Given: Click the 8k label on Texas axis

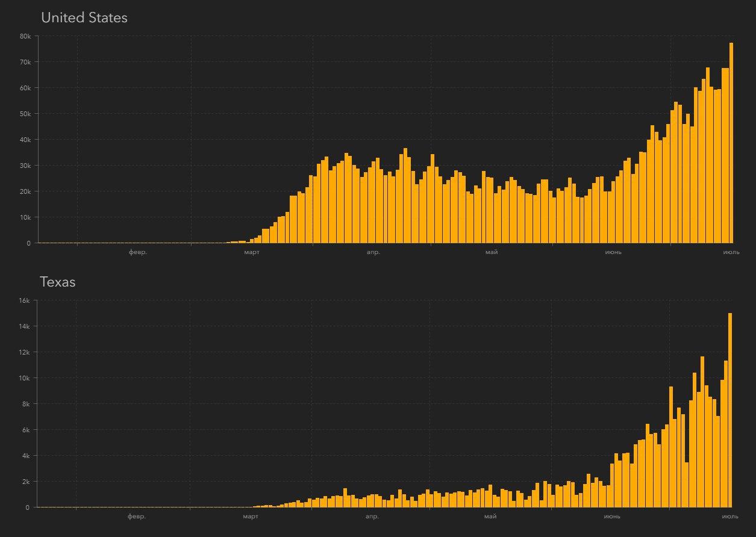Looking at the screenshot, I should 25,404.
